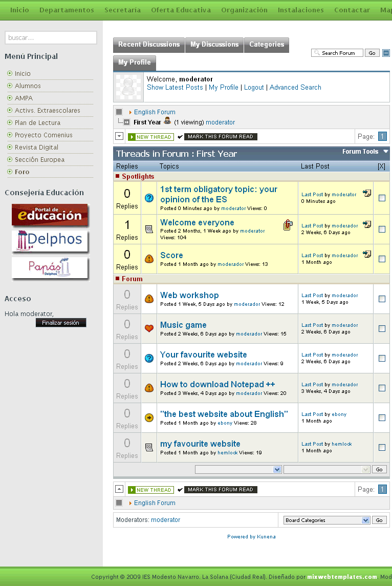392x586 pixels.
Task: Click the attachment icon on the Welcome everyone thread
Action: click(x=288, y=225)
